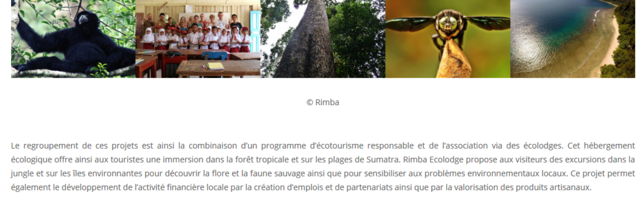Viewport: 644px width, 199px height.
Task: Click the "© Rimba" photo credit caption
Action: (323, 102)
